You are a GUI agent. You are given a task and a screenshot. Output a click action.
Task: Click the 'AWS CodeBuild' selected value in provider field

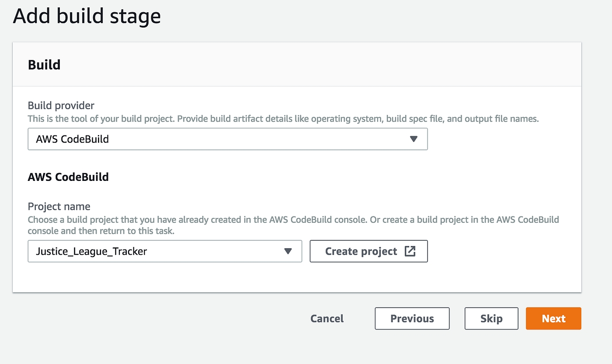tap(73, 139)
